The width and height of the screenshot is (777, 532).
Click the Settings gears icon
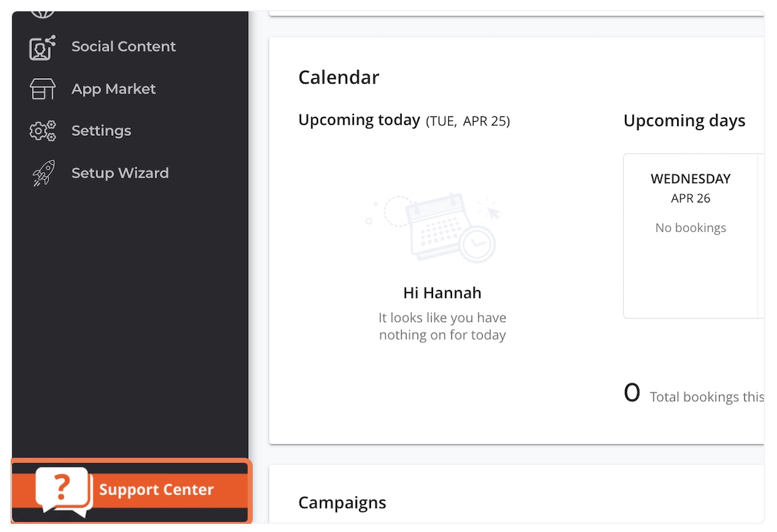[43, 131]
